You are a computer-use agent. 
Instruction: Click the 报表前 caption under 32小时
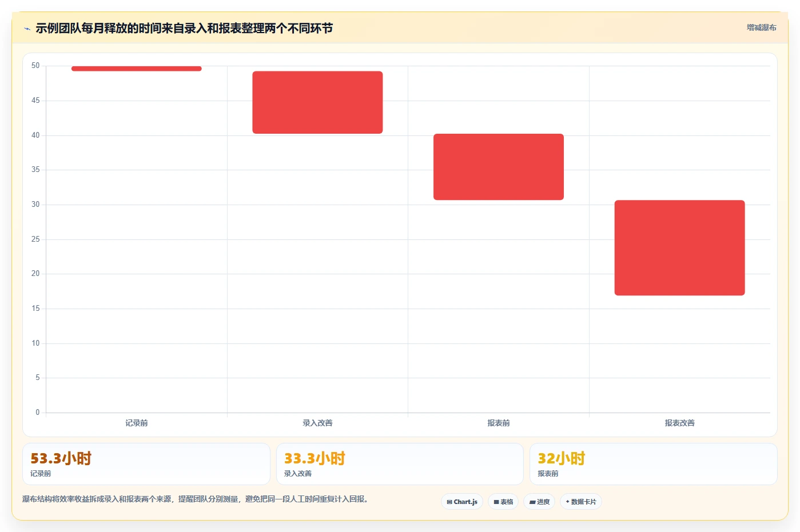[x=548, y=474]
